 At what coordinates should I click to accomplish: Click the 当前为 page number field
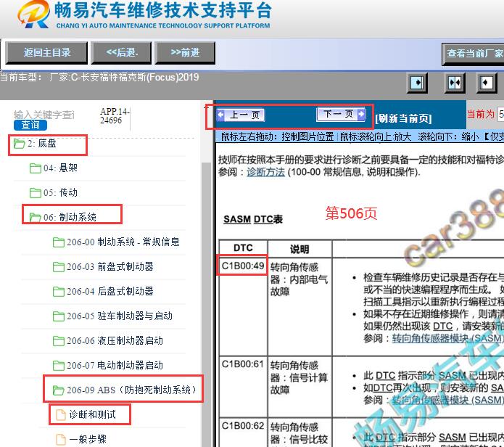point(500,114)
